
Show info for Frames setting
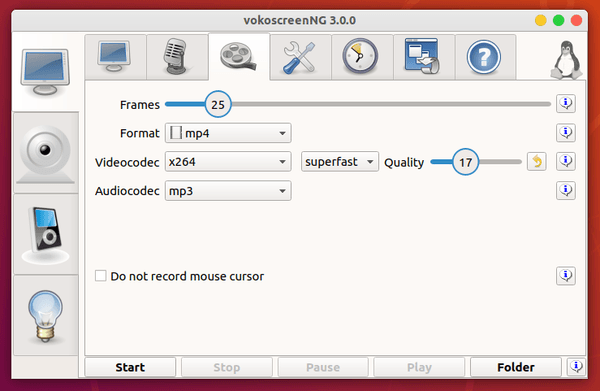566,103
